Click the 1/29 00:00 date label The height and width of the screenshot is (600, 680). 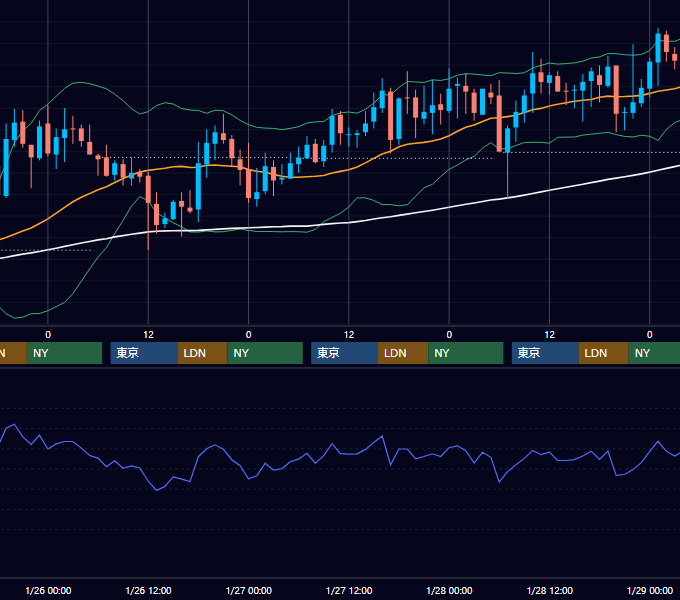tap(650, 590)
